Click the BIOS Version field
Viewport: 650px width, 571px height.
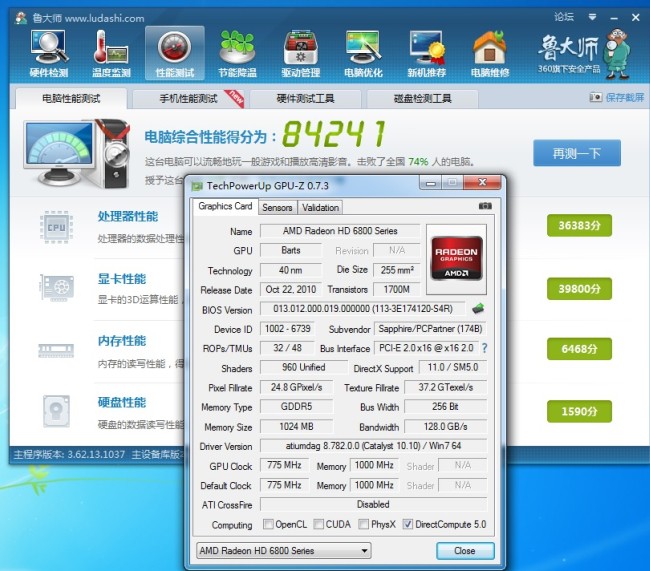363,309
